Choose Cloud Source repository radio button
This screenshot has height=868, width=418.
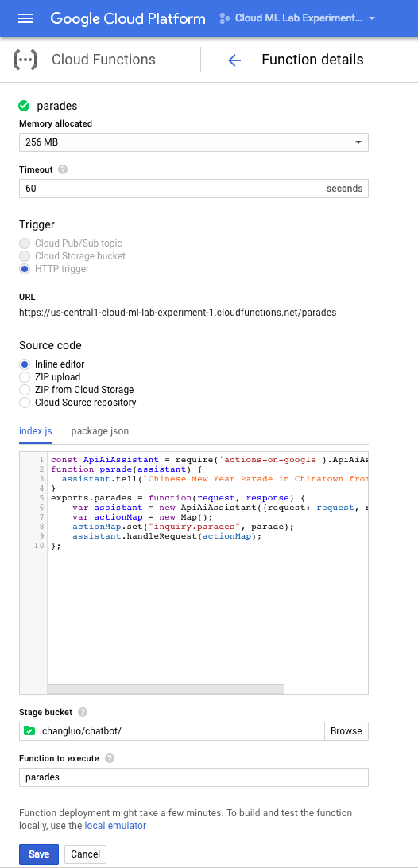tap(25, 403)
